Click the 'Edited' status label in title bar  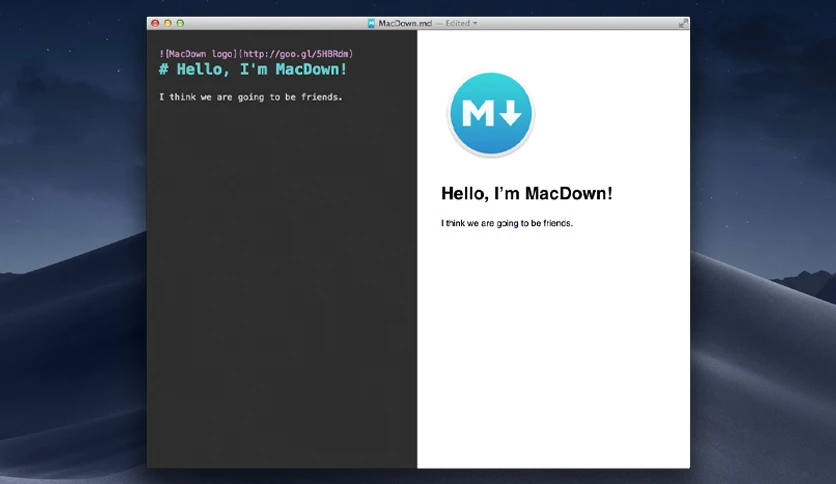(x=457, y=23)
